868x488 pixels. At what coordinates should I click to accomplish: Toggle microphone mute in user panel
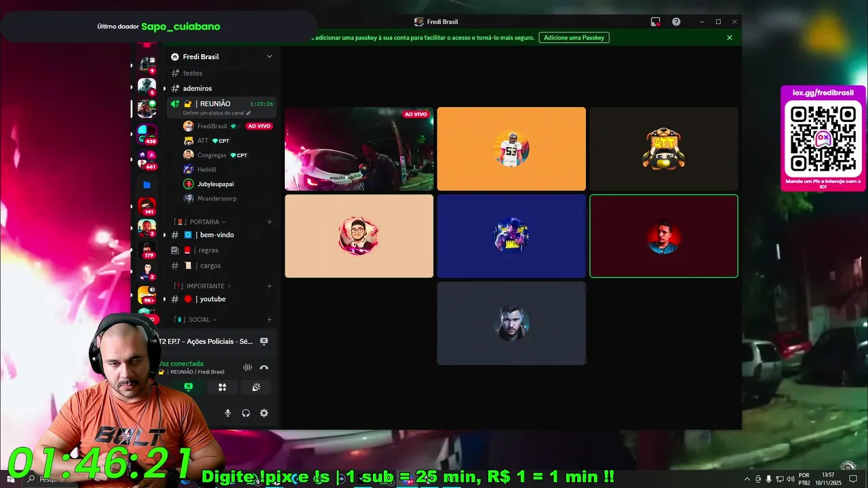pyautogui.click(x=228, y=413)
